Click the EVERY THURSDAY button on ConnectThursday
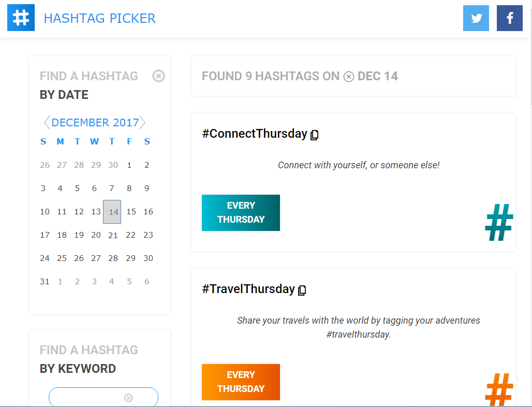The width and height of the screenshot is (532, 407). (x=241, y=212)
